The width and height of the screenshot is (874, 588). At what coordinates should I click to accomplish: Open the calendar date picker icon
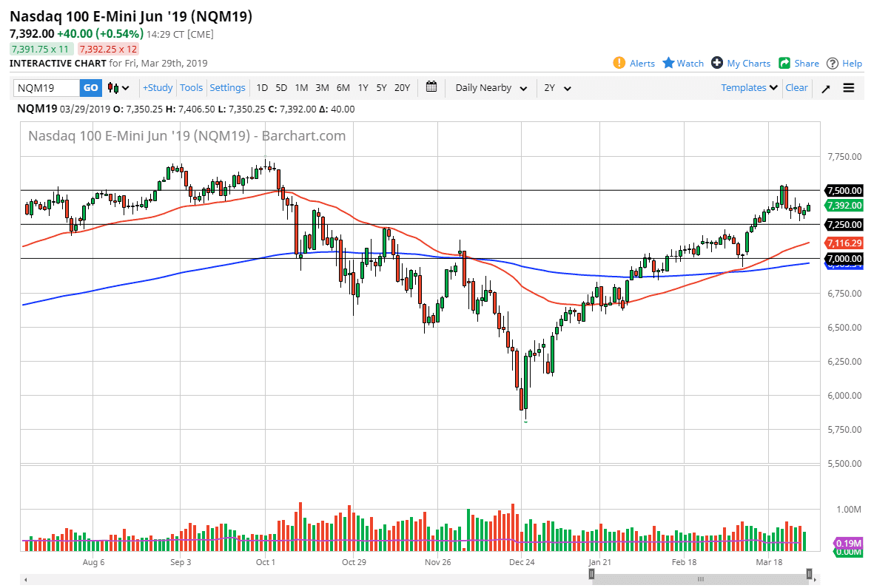click(x=431, y=87)
